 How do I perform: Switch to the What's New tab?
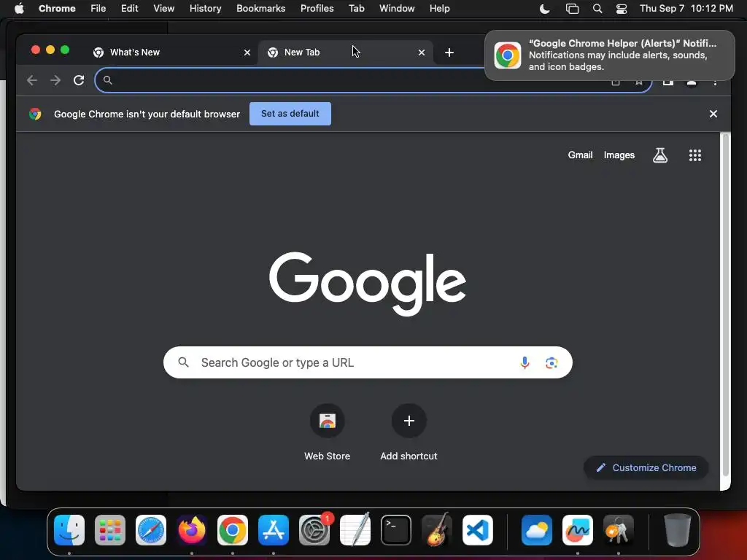(171, 52)
